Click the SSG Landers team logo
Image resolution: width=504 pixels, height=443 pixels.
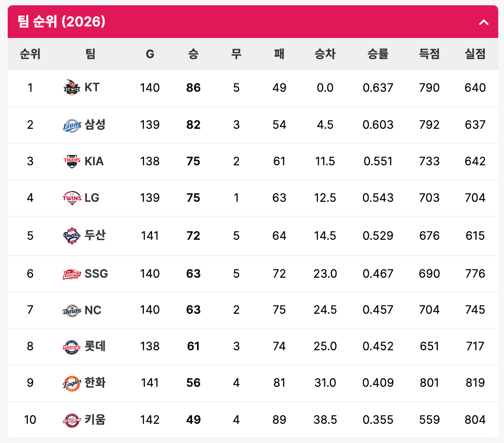(72, 274)
